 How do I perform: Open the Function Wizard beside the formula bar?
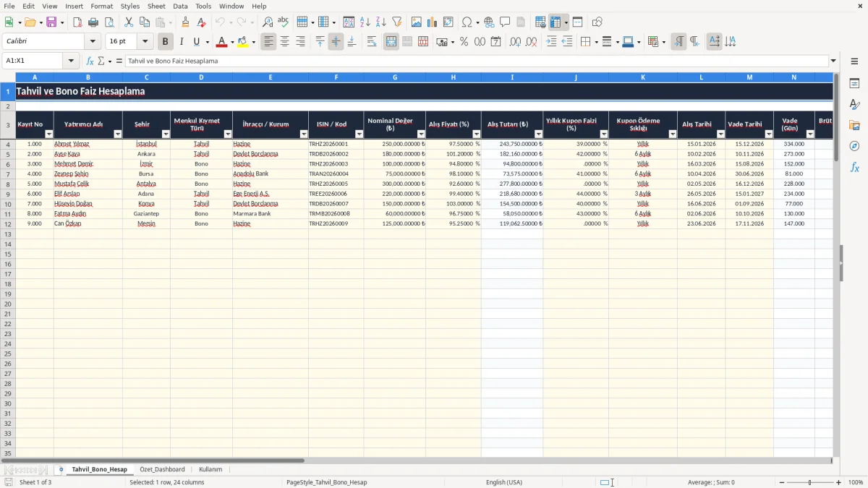(90, 61)
